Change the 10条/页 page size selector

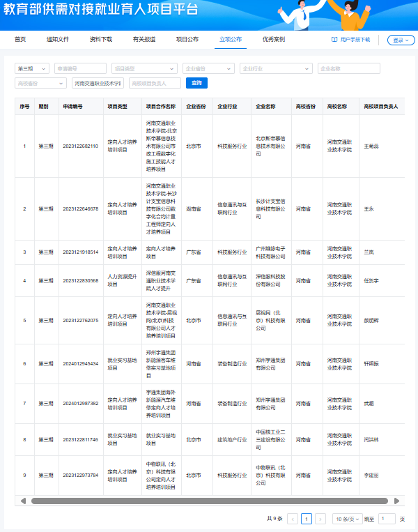pyautogui.click(x=346, y=519)
